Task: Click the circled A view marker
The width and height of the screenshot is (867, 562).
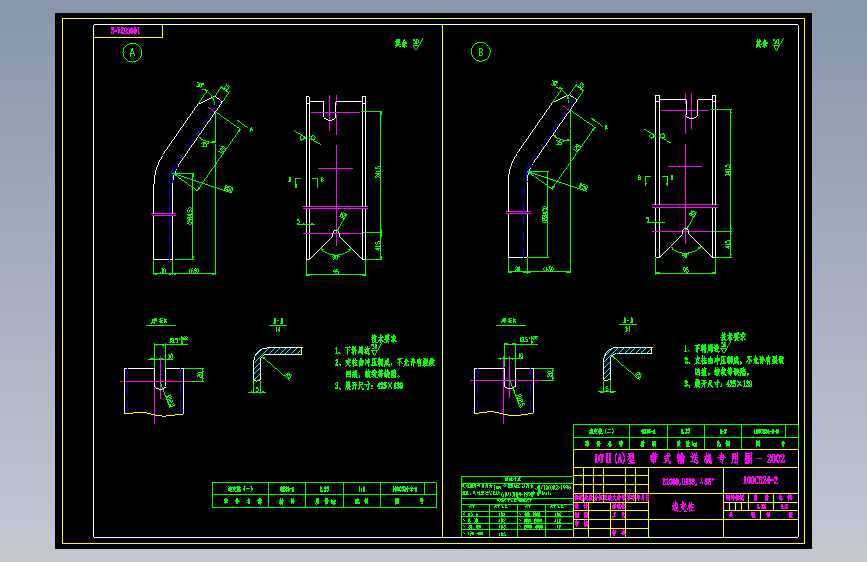Action: (132, 53)
